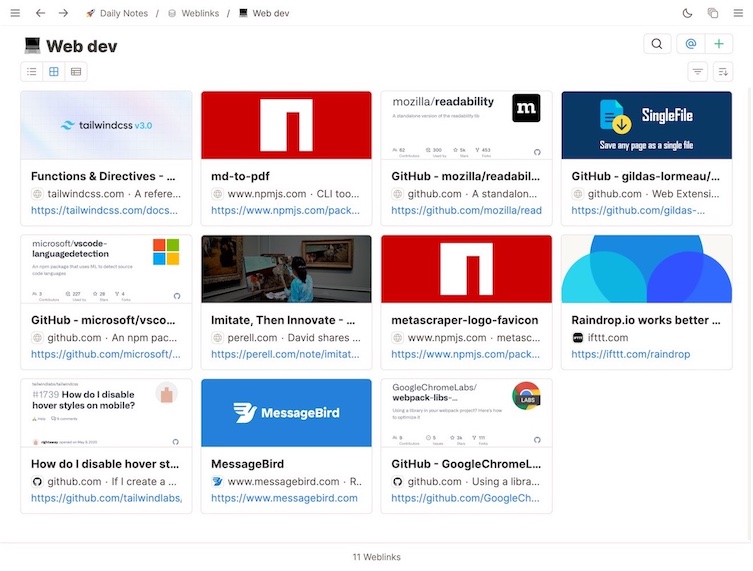The width and height of the screenshot is (753, 571).
Task: Click title 'How do I disable hover st...'
Action: click(105, 464)
